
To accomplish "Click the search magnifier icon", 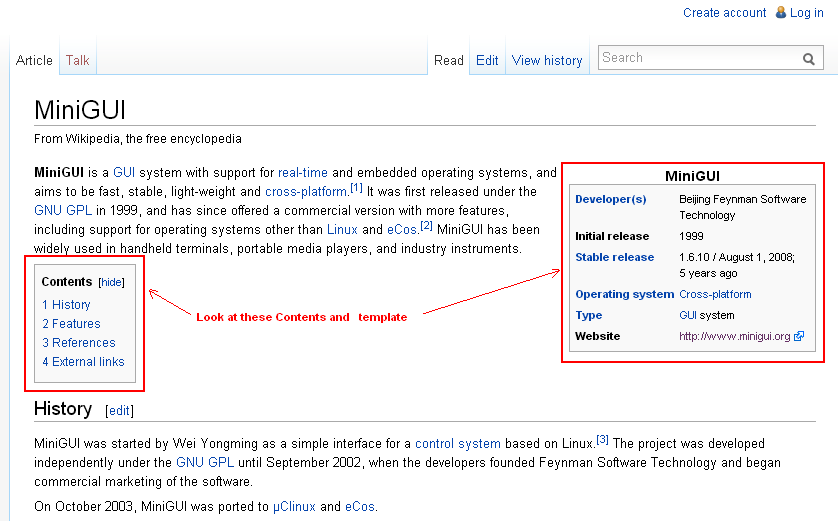I will point(809,59).
